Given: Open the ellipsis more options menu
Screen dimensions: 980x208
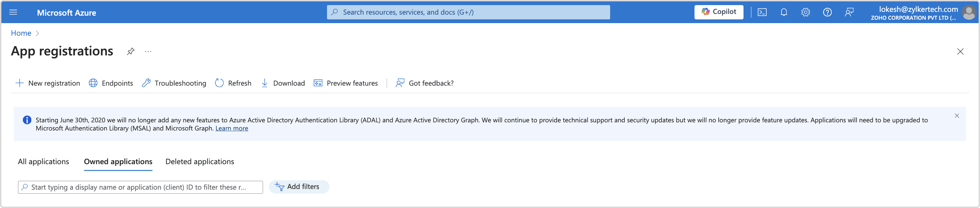Looking at the screenshot, I should 148,51.
